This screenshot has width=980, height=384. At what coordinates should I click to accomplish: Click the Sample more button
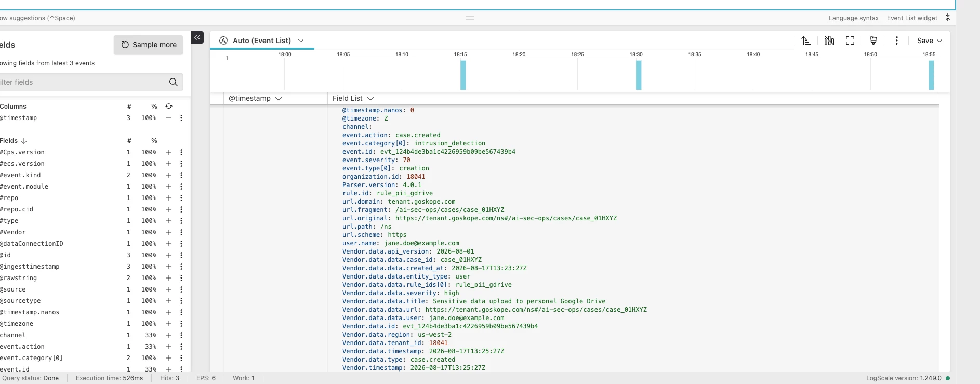click(x=149, y=45)
